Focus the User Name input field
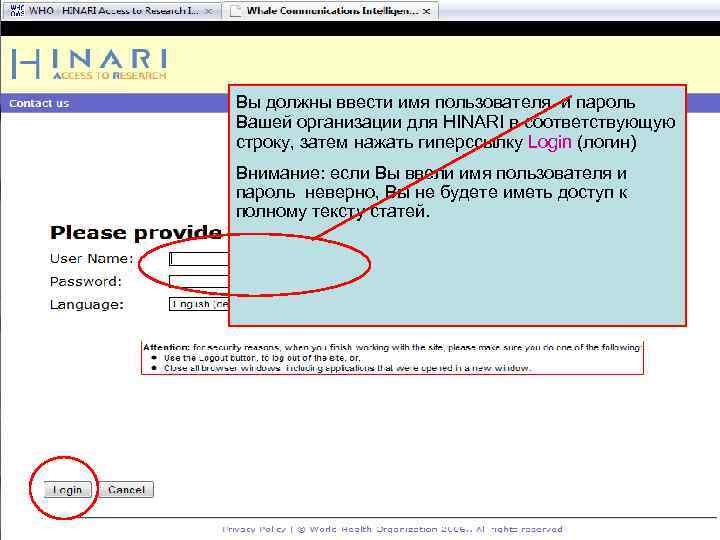Viewport: 720px width, 540px height. pos(199,259)
